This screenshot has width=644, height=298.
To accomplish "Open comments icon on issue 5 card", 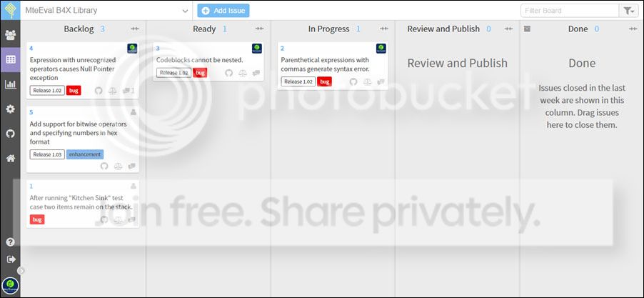I will pos(132,166).
